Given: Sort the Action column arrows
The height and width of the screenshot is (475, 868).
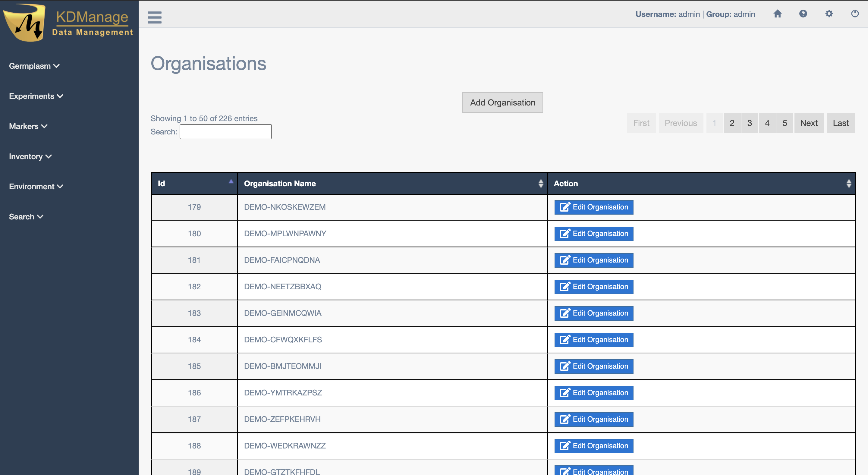Looking at the screenshot, I should [x=848, y=183].
